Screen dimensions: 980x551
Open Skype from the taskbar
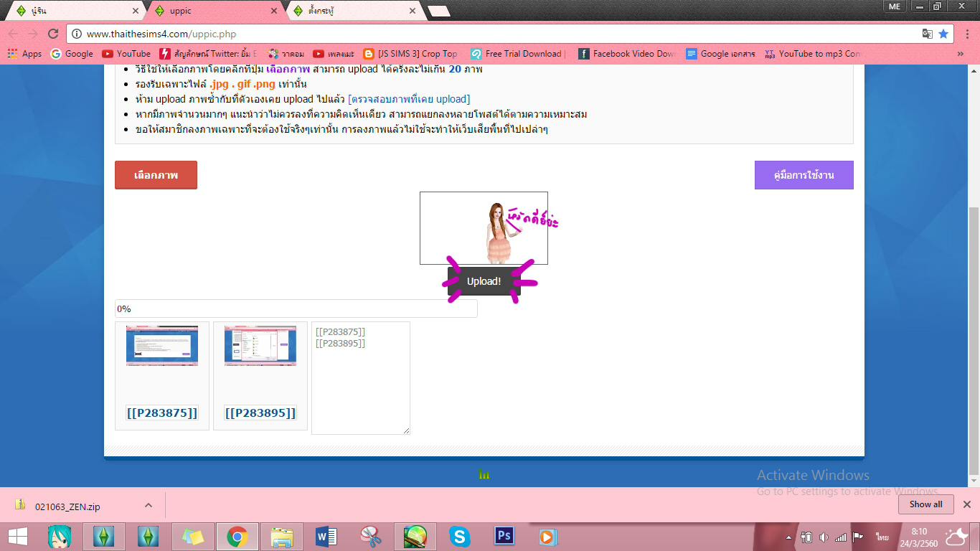(459, 537)
